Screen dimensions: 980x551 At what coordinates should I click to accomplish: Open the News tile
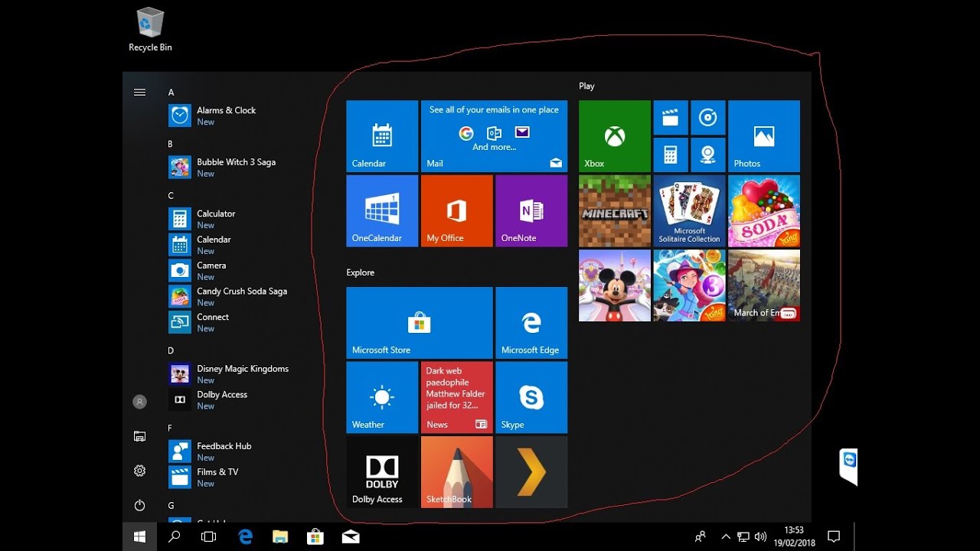(456, 398)
